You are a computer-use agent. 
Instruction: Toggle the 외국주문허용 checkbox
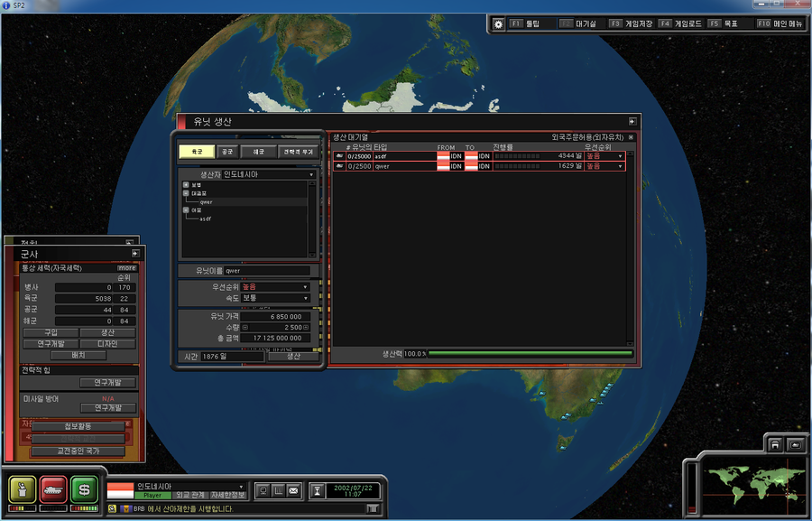(x=632, y=137)
